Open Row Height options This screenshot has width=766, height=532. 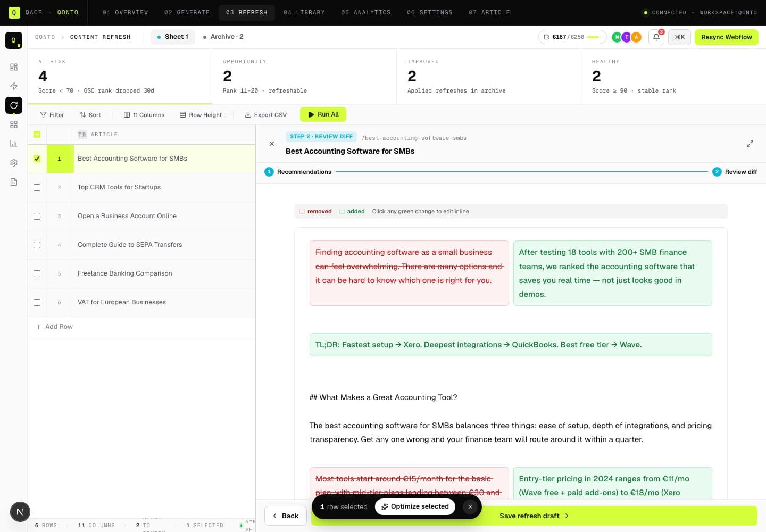coord(201,115)
